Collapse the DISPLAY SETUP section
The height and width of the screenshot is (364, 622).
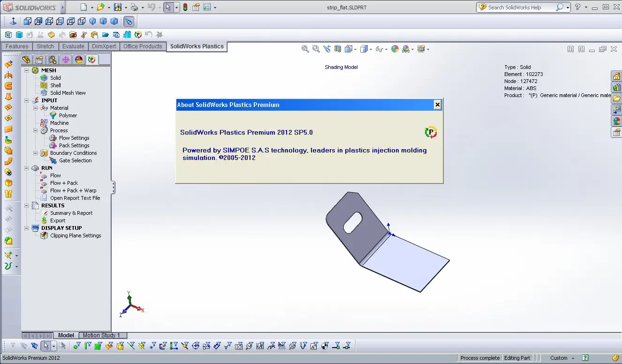coord(27,228)
